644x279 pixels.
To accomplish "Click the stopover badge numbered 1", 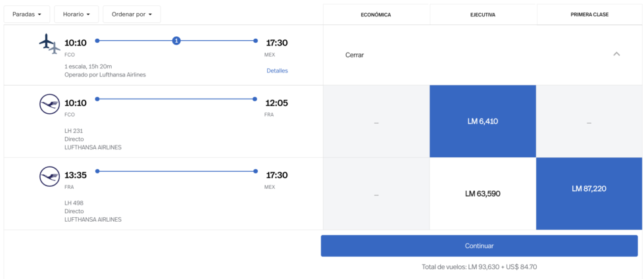I will click(x=176, y=41).
